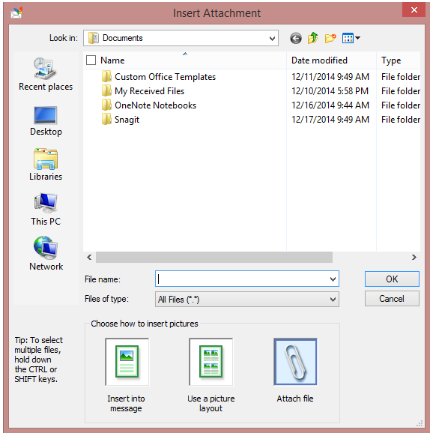Select the Snagit folder icon
Image resolution: width=434 pixels, height=439 pixels.
107,119
